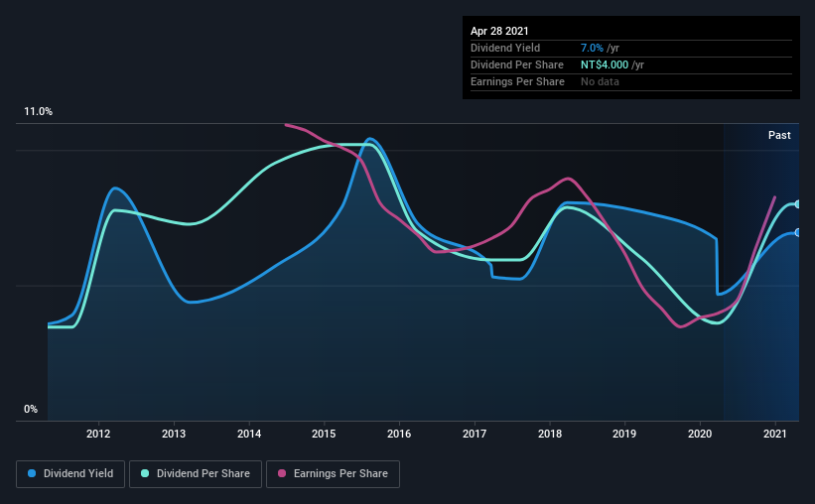
Task: Click the 2020 x-axis label
Action: (x=700, y=434)
